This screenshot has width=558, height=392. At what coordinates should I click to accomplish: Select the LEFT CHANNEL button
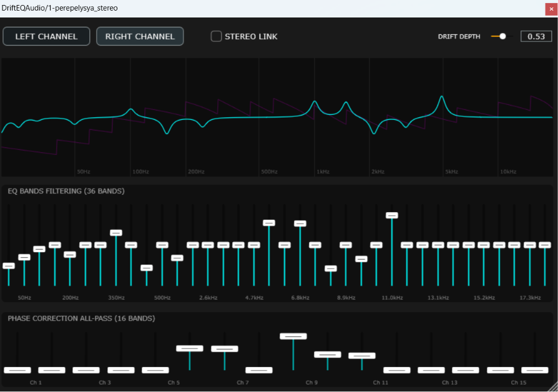point(46,36)
